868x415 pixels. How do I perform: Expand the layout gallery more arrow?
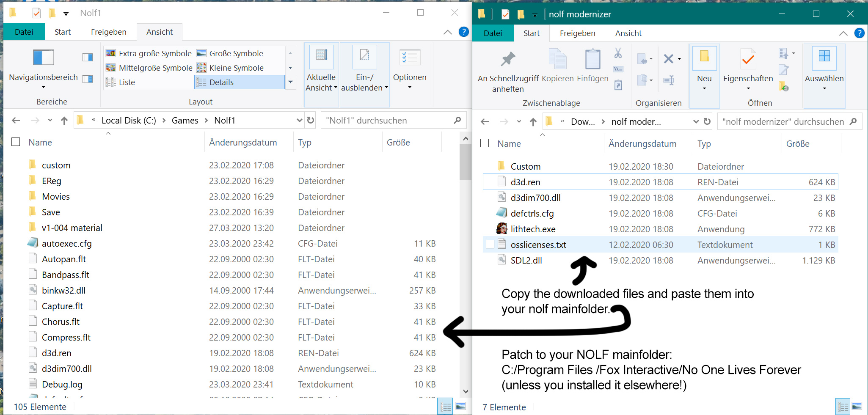[x=290, y=82]
